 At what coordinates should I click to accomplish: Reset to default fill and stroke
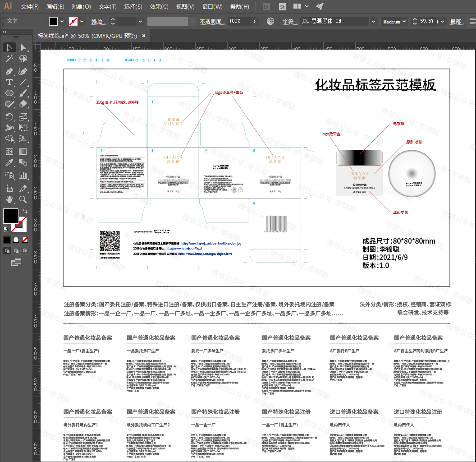click(x=5, y=229)
